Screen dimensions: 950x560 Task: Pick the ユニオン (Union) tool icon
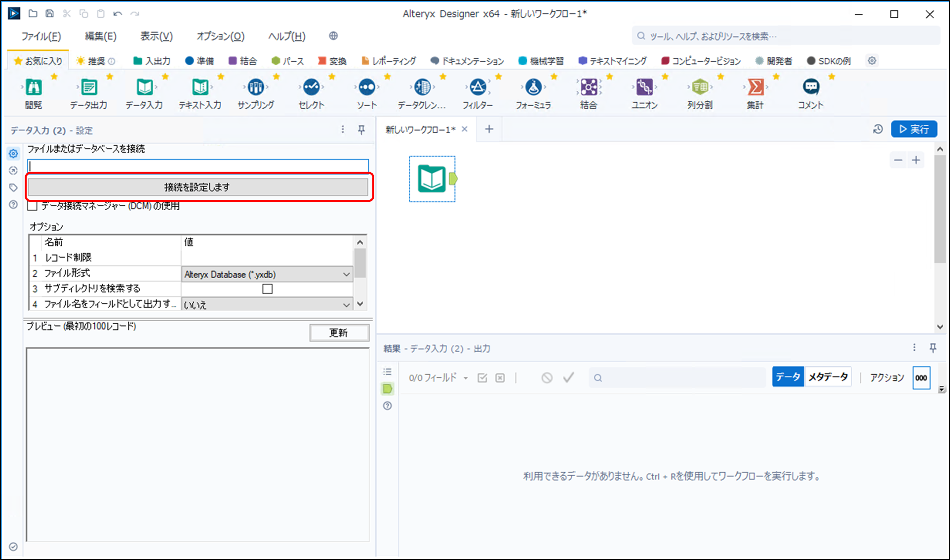(644, 87)
